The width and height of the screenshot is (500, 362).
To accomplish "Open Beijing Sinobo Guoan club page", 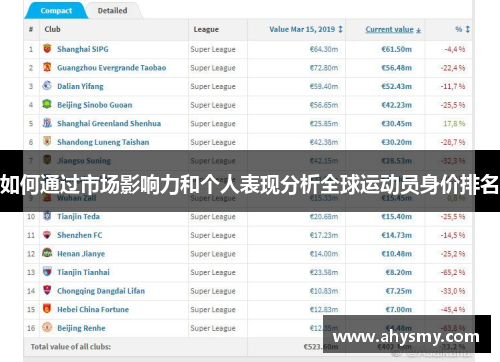I will 95,105.
